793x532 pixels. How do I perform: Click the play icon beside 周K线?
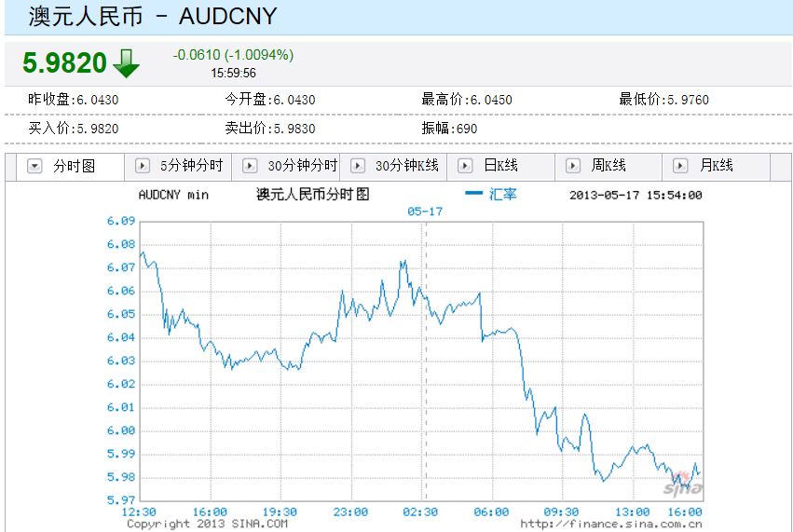coord(573,166)
